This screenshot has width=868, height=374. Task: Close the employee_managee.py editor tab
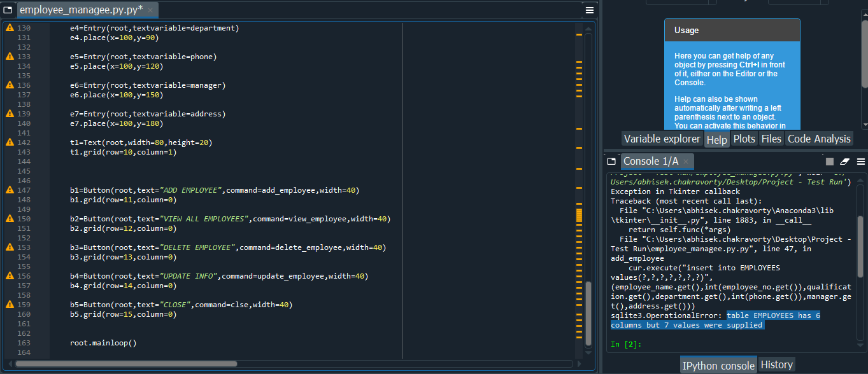coord(150,10)
